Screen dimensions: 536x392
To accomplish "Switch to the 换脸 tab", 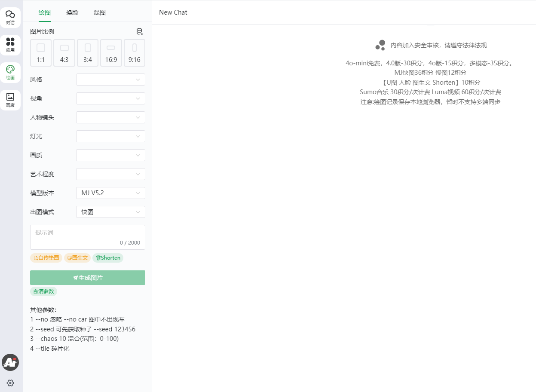I will pyautogui.click(x=72, y=12).
